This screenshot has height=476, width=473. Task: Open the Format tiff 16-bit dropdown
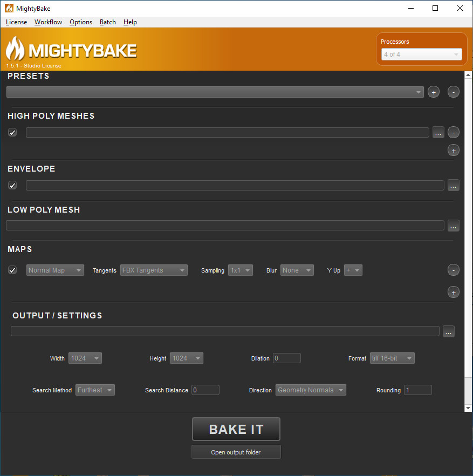pos(392,358)
